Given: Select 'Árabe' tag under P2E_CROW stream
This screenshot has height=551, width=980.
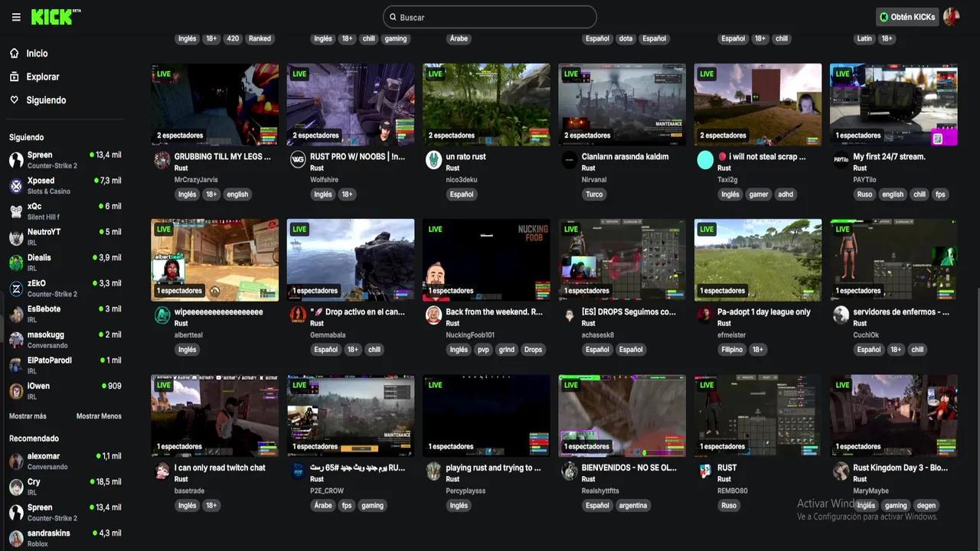Looking at the screenshot, I should click(323, 505).
